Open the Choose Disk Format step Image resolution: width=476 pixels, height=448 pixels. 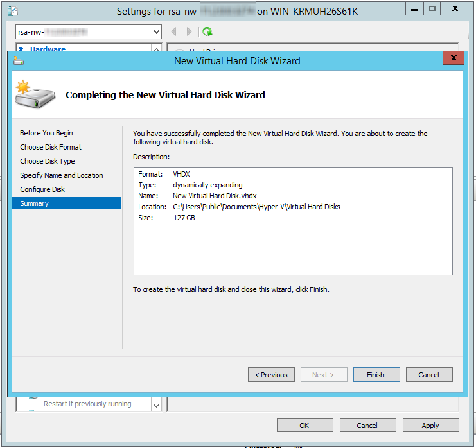coord(51,147)
